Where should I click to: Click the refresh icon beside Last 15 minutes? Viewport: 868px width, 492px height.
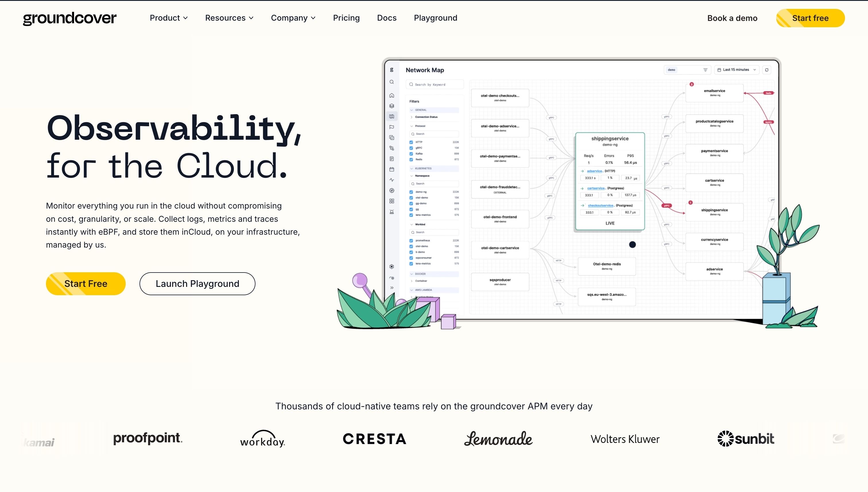tap(767, 70)
